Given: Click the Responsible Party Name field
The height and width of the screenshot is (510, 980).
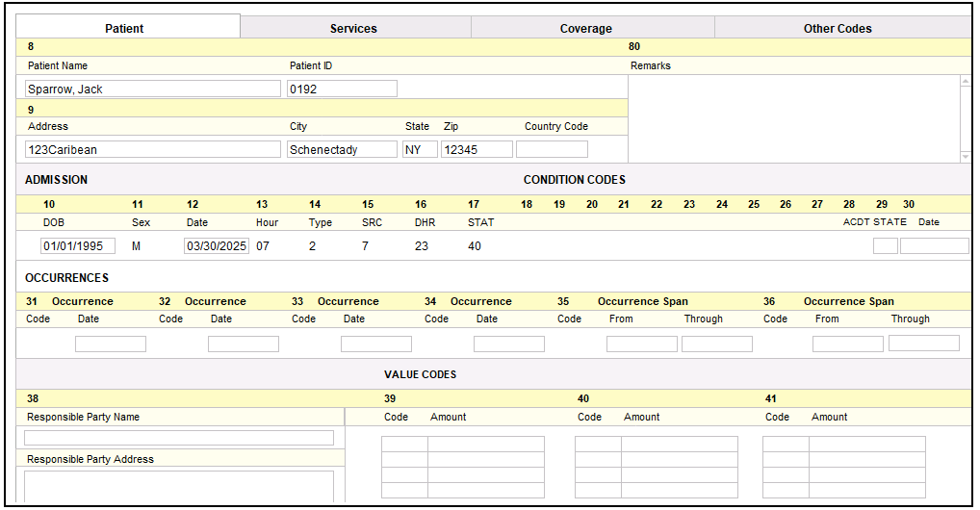Looking at the screenshot, I should [x=179, y=438].
